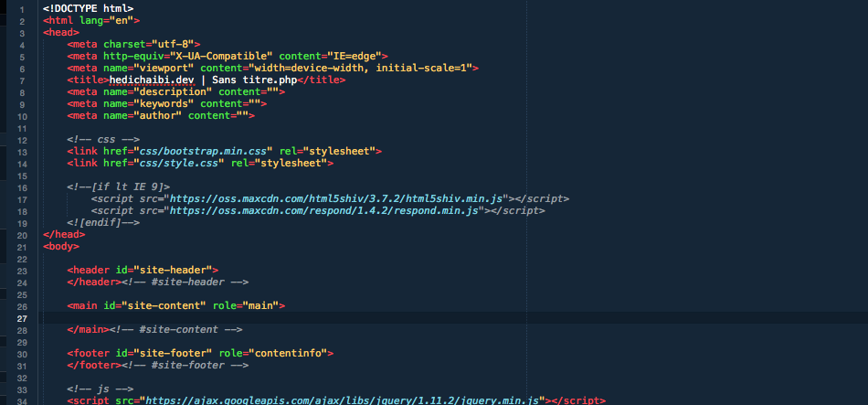Click the "keywords" meta name value
Screen dimensions: 868x405
164,104
